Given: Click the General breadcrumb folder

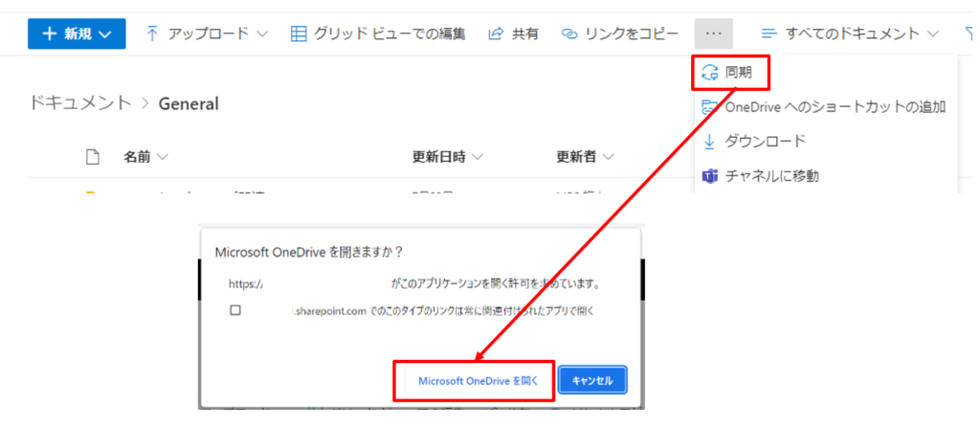Looking at the screenshot, I should (189, 103).
